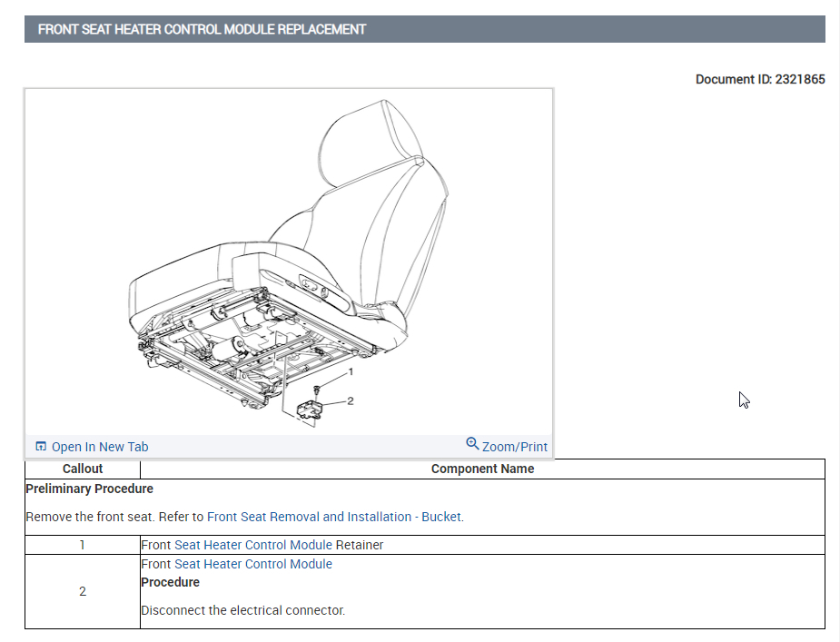Click the Component Name column header
Viewport: 840px width, 642px height.
click(x=482, y=469)
